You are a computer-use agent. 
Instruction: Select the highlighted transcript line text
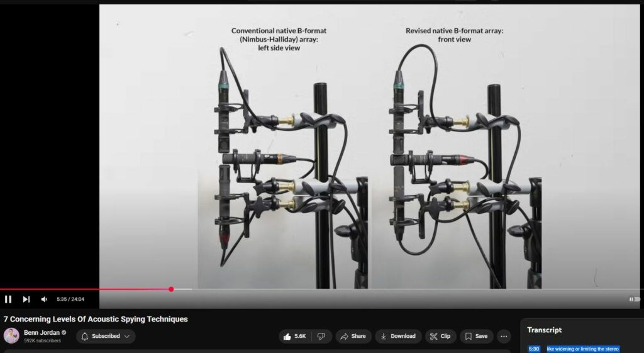tap(582, 349)
